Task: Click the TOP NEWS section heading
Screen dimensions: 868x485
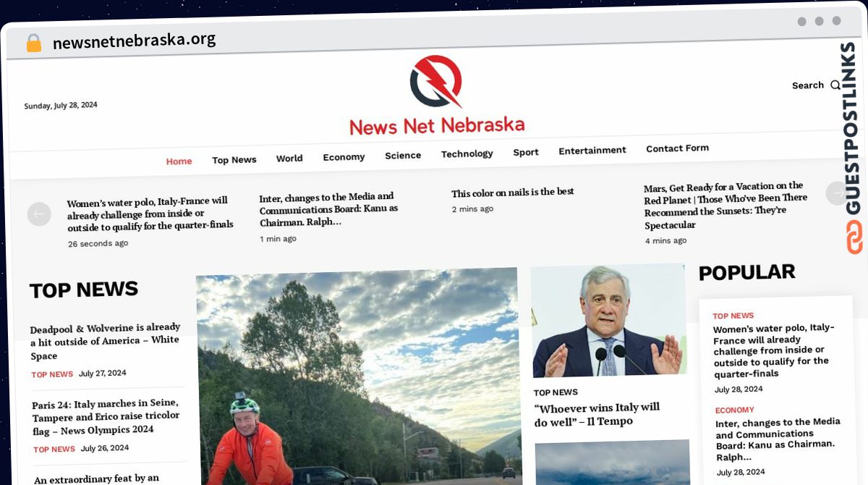Action: pos(83,290)
